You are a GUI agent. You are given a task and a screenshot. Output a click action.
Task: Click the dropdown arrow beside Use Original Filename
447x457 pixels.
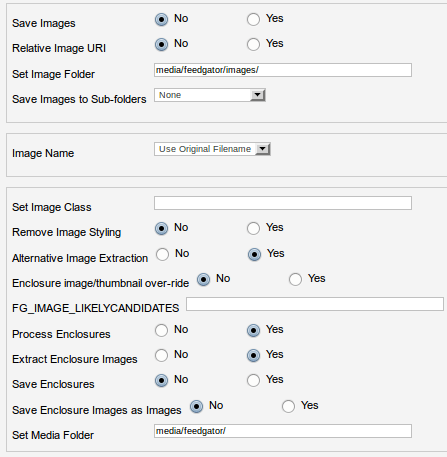pyautogui.click(x=263, y=149)
